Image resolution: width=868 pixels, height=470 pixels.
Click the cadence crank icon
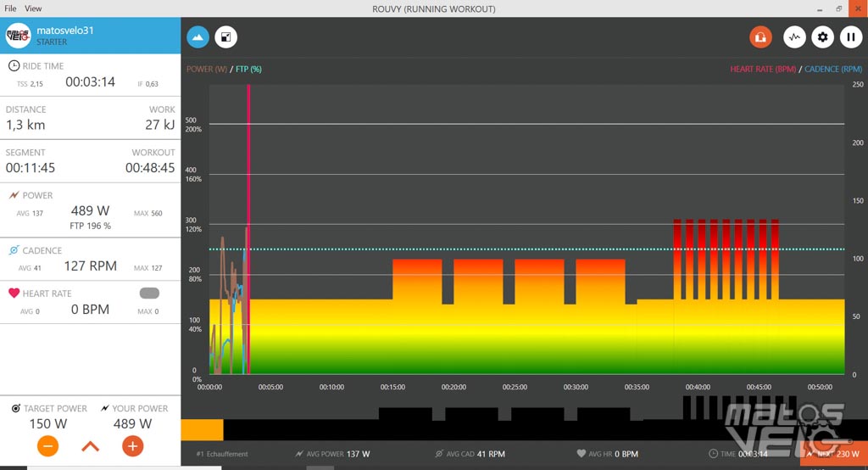tap(14, 250)
